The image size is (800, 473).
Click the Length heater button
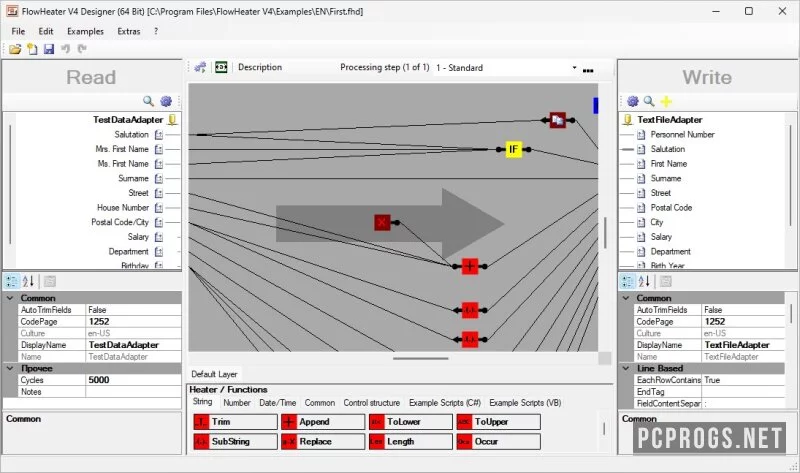pyautogui.click(x=411, y=441)
